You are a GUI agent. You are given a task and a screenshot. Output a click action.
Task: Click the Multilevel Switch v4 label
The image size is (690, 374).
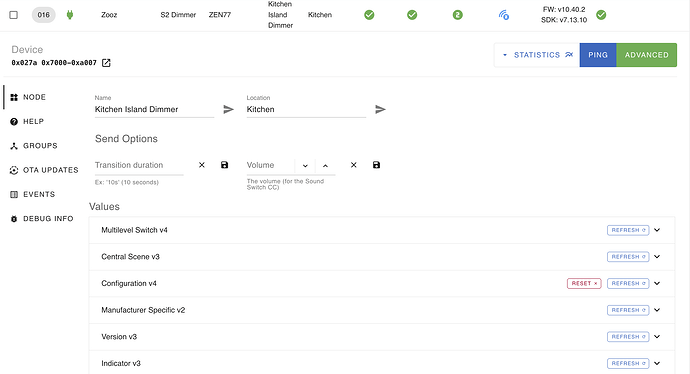click(x=134, y=230)
